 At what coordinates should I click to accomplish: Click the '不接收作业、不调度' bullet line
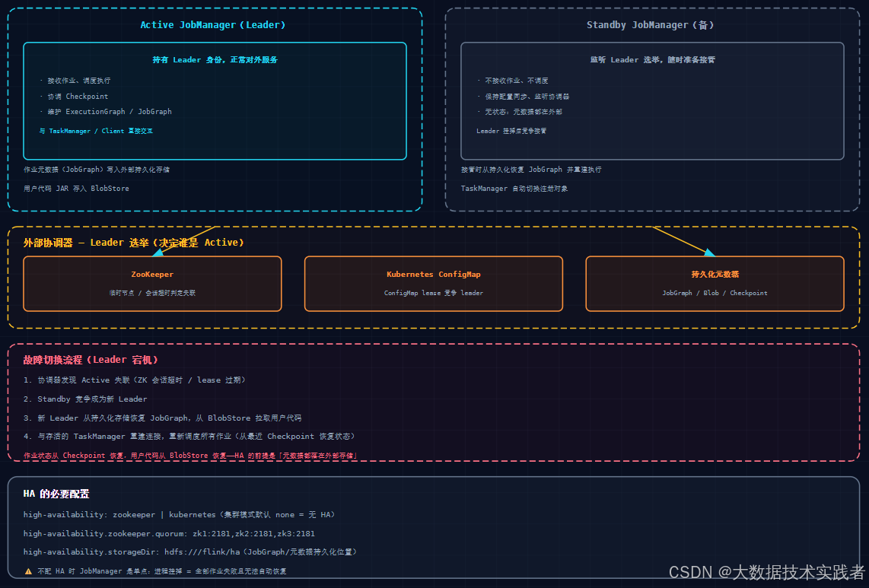pos(513,81)
